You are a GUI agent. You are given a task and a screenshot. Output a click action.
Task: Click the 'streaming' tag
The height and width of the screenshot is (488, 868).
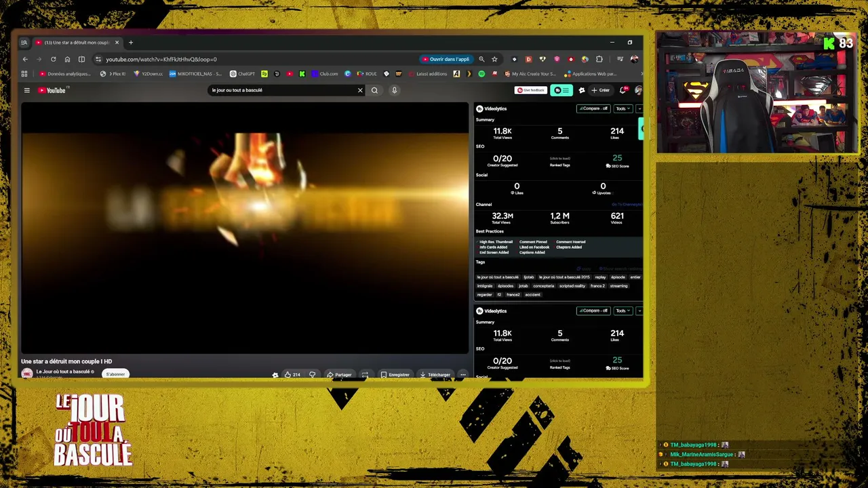click(618, 286)
